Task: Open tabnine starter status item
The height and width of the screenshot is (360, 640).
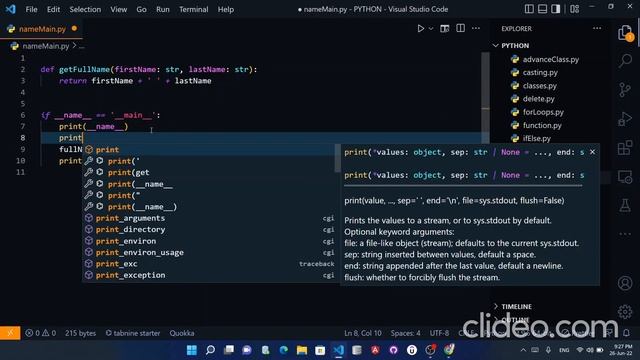Action: [x=133, y=333]
